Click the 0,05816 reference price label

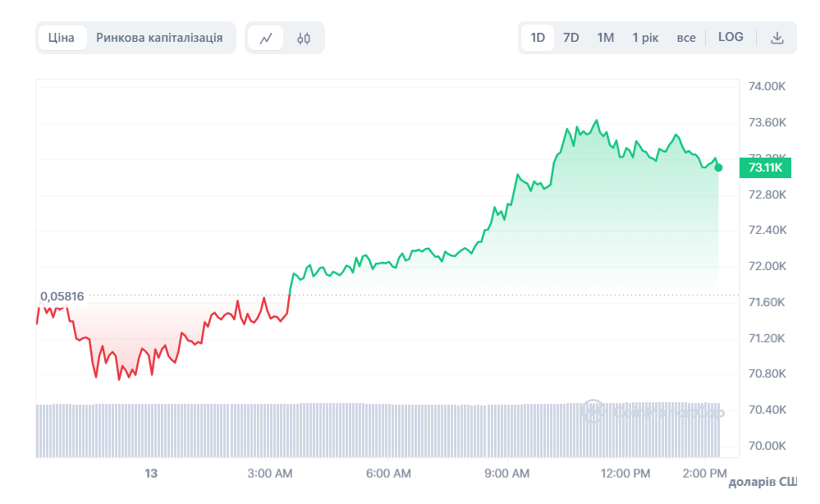coord(62,296)
